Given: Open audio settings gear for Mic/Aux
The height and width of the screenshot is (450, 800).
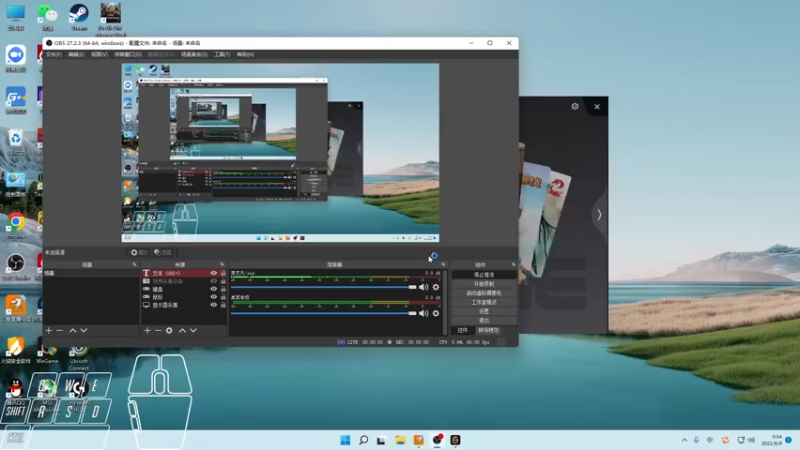Looking at the screenshot, I should point(436,287).
